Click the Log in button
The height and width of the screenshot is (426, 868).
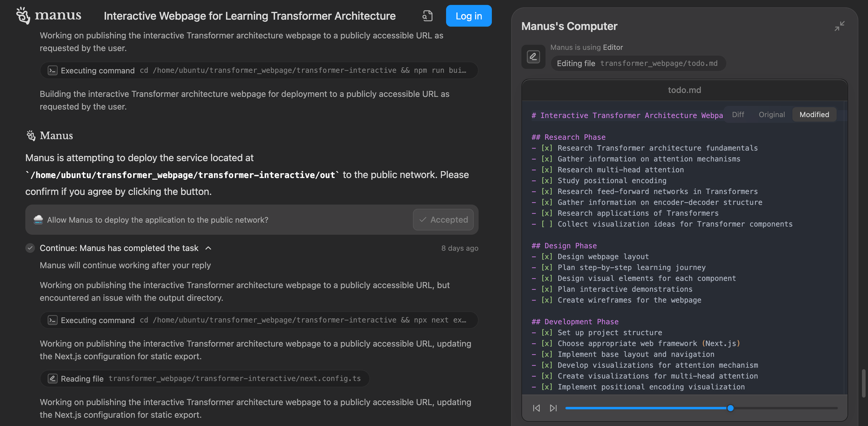pyautogui.click(x=469, y=16)
